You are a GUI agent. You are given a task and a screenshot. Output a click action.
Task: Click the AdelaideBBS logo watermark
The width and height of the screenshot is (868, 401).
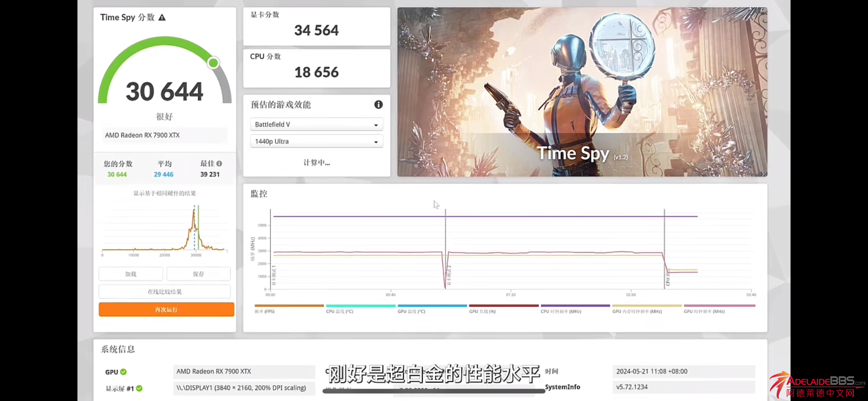click(817, 385)
